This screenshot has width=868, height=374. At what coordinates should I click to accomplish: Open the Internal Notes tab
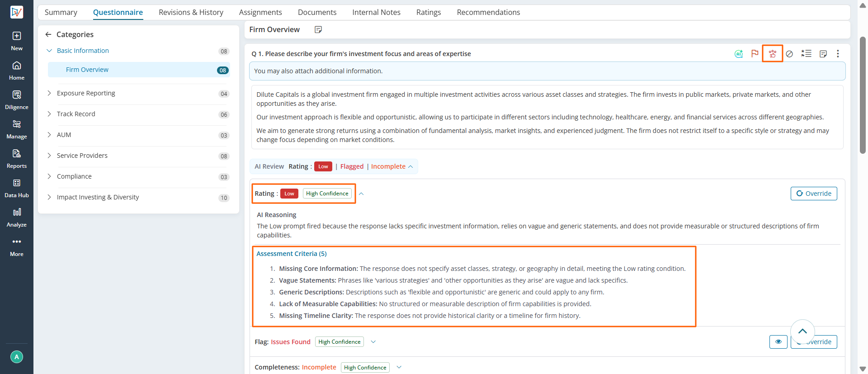pyautogui.click(x=376, y=12)
